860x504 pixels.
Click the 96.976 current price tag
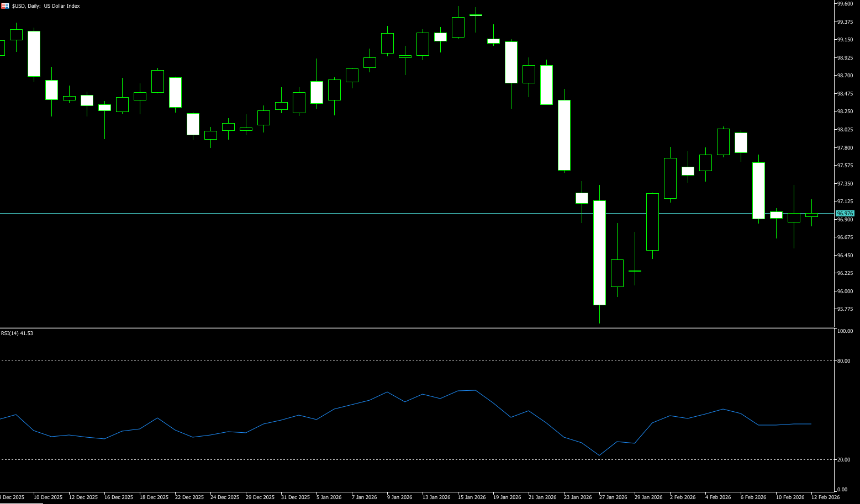click(x=845, y=214)
